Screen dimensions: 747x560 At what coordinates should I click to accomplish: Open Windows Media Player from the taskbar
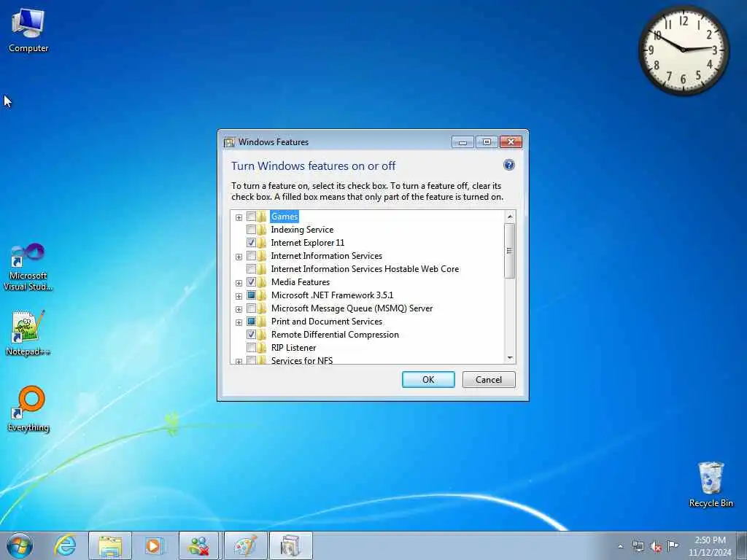[x=155, y=545]
